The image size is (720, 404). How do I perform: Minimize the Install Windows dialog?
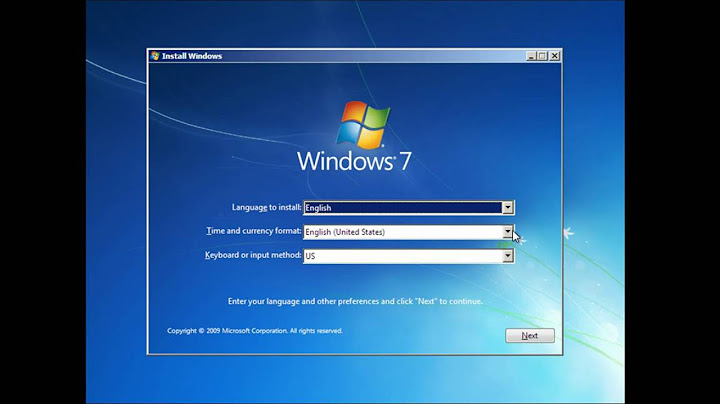coord(531,56)
